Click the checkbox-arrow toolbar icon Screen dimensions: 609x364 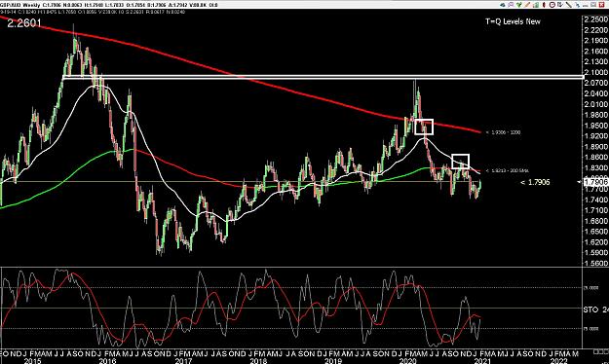tap(560, 5)
